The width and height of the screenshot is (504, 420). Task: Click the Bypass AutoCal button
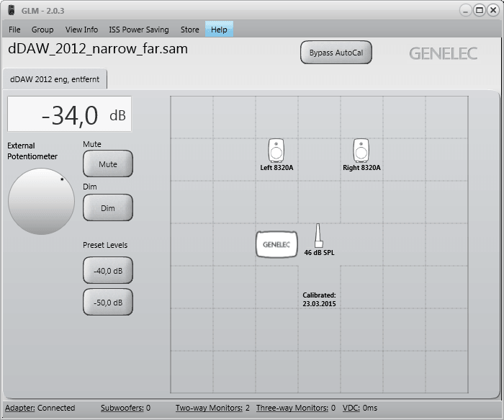point(336,53)
